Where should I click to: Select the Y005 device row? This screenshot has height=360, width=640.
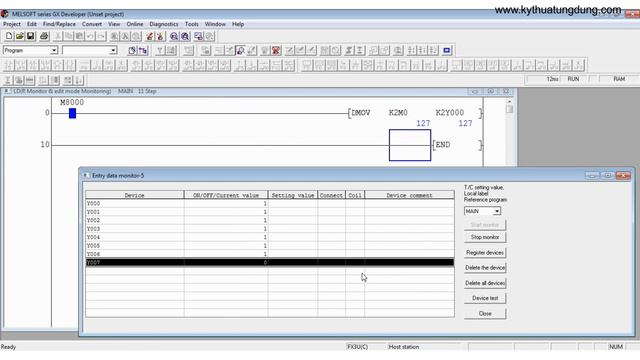click(269, 246)
